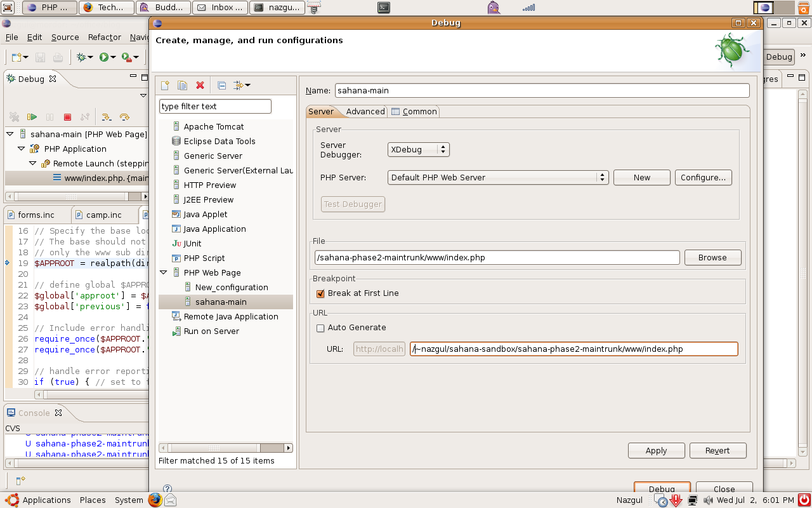This screenshot has height=508, width=812.
Task: Click trash icon in top panel corner
Action: click(804, 8)
